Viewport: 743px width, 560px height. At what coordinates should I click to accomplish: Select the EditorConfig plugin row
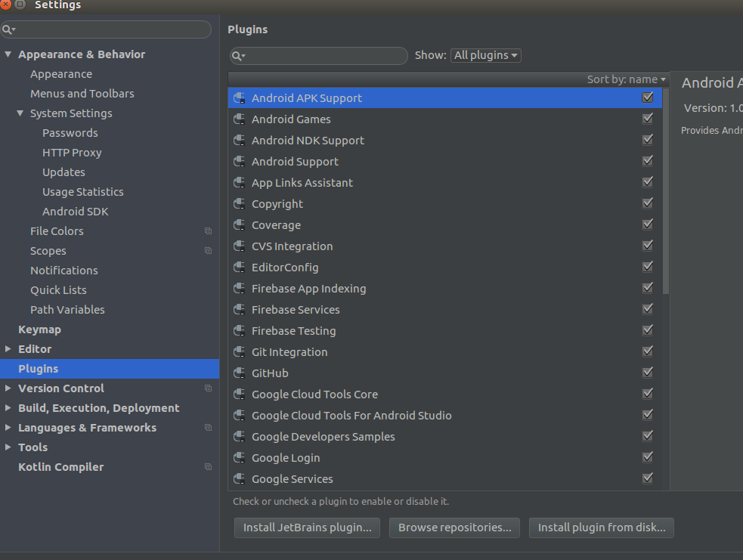(x=445, y=268)
